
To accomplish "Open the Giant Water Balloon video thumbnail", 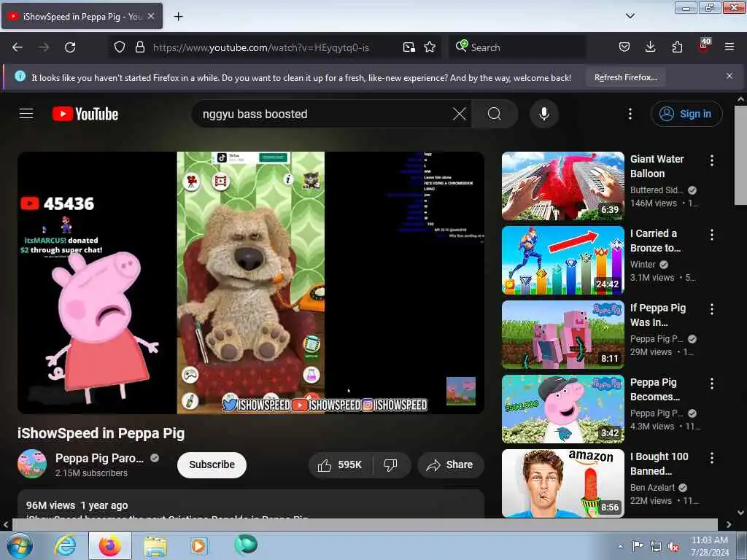I will pyautogui.click(x=562, y=186).
